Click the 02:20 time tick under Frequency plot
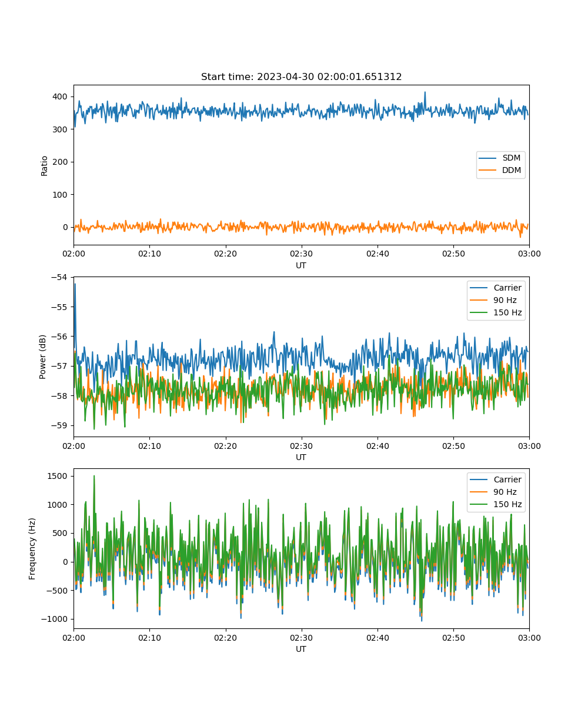Image resolution: width=588 pixels, height=706 pixels. coord(225,637)
